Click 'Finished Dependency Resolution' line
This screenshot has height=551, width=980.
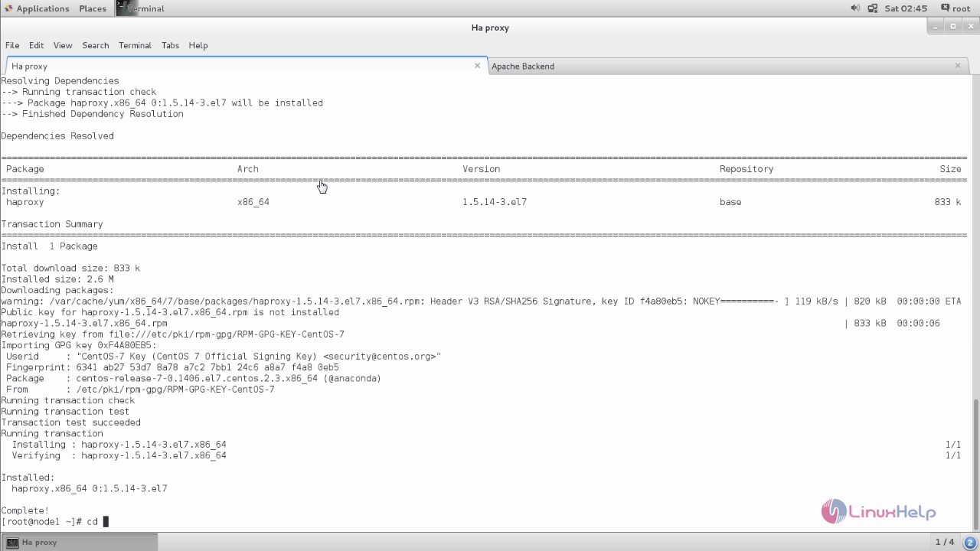coord(92,114)
